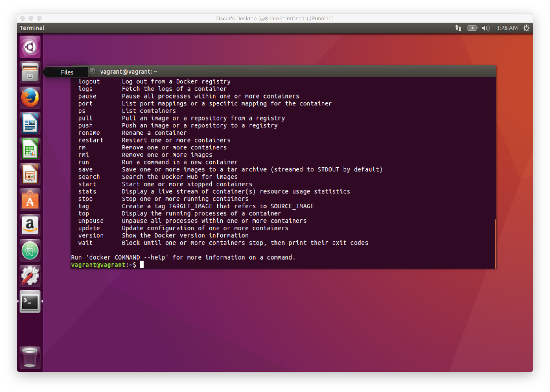550x392 pixels.
Task: Open Ubuntu Software center
Action: pos(30,200)
